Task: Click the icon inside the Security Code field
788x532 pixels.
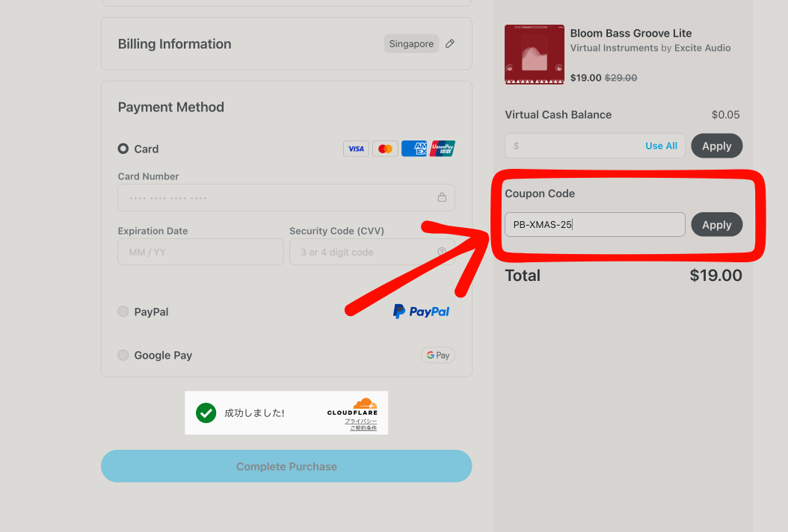Action: click(x=442, y=252)
